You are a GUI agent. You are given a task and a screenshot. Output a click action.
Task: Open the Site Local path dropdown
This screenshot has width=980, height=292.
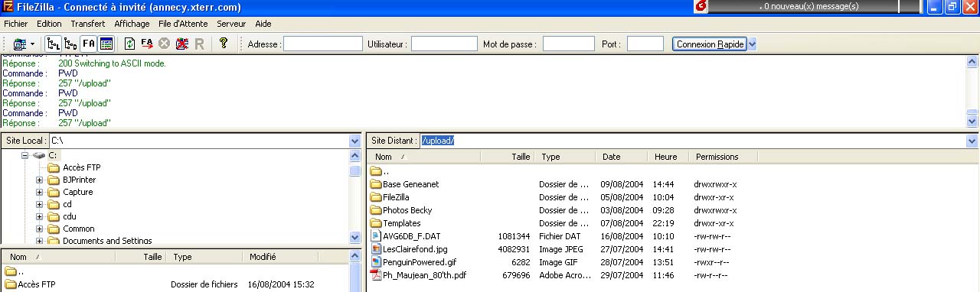[x=354, y=141]
